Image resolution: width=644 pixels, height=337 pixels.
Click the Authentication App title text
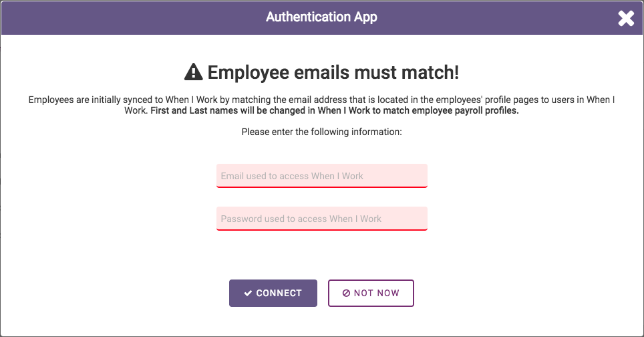coord(321,17)
